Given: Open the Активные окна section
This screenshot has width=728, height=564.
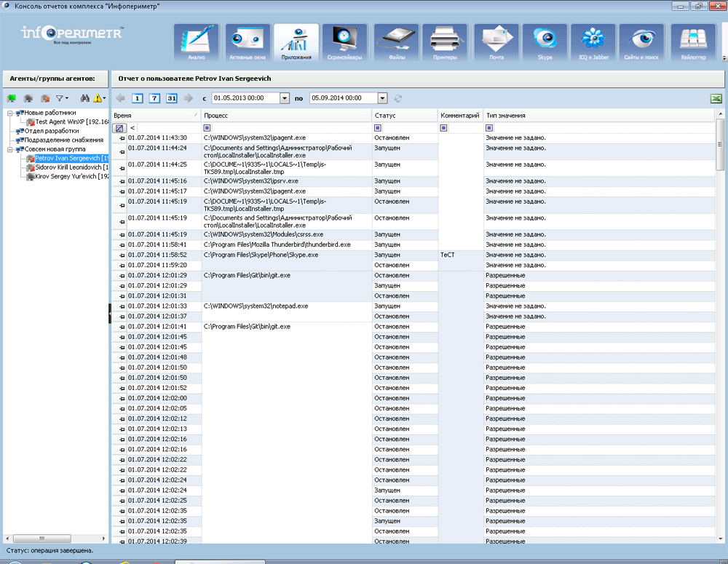Looking at the screenshot, I should click(x=246, y=42).
